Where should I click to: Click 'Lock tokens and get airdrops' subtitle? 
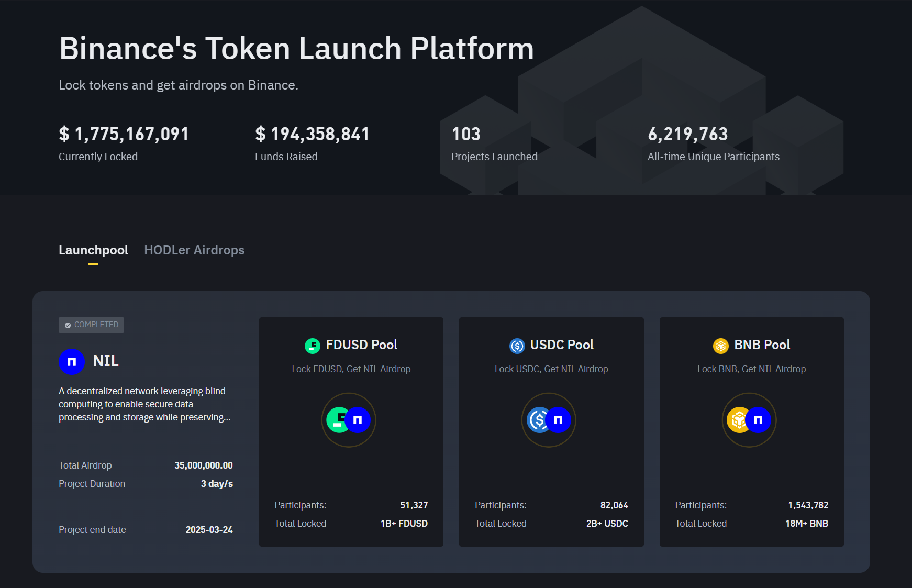click(x=179, y=85)
